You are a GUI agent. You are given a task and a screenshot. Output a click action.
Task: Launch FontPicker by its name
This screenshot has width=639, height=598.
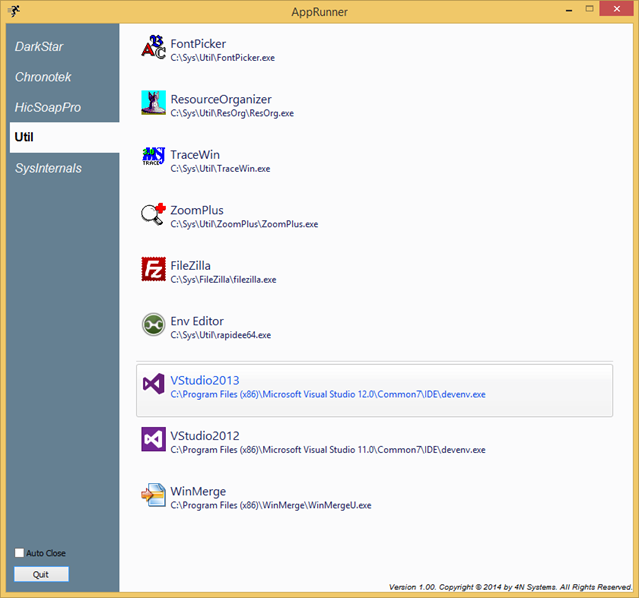[198, 44]
